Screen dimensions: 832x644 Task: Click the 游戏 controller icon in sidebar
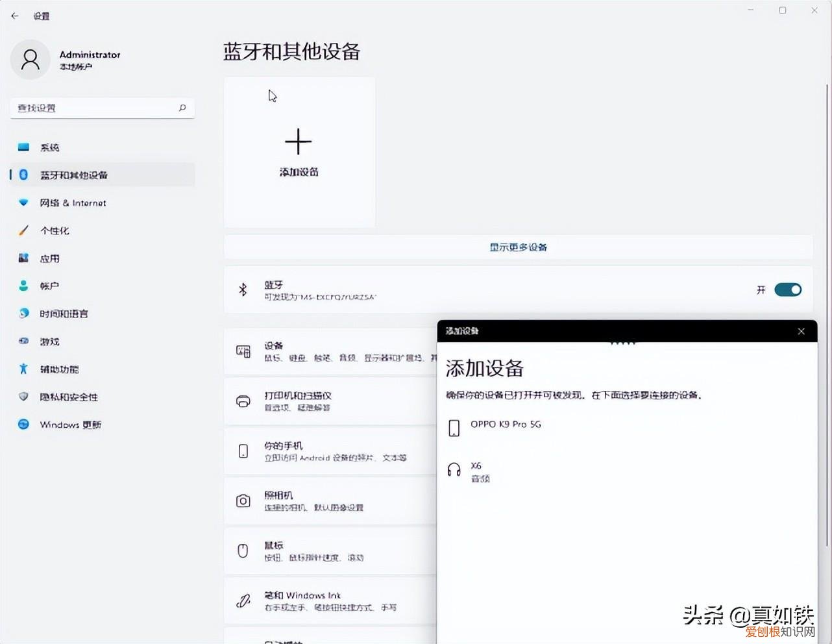click(24, 341)
